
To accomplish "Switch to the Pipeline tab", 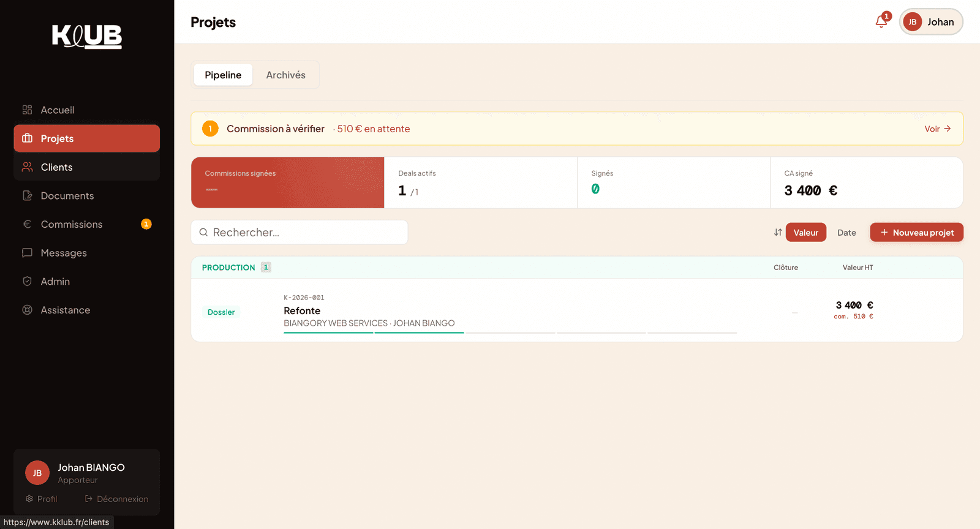I will pyautogui.click(x=223, y=75).
